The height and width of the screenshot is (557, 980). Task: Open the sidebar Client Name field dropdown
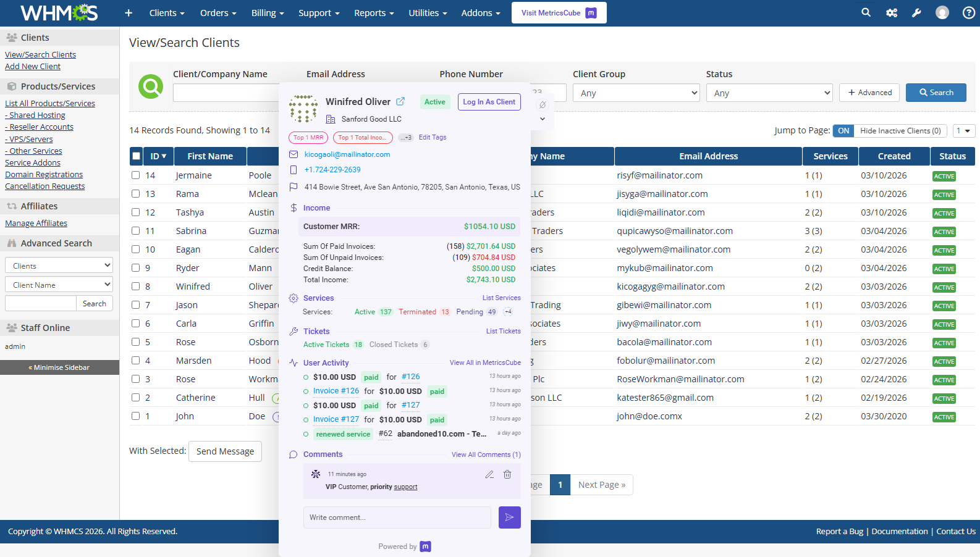[59, 285]
